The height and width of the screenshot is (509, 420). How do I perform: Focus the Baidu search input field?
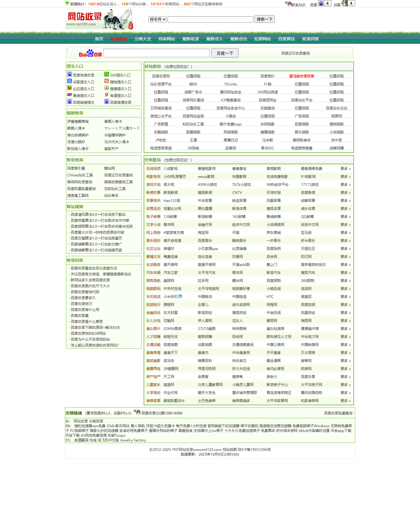tap(156, 53)
